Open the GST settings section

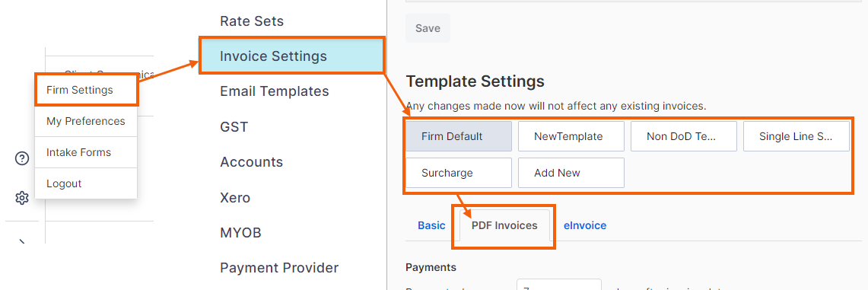[x=234, y=127]
